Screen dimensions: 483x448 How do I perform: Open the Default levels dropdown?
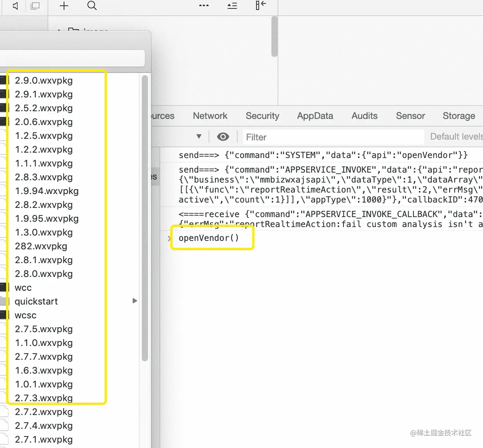[456, 137]
